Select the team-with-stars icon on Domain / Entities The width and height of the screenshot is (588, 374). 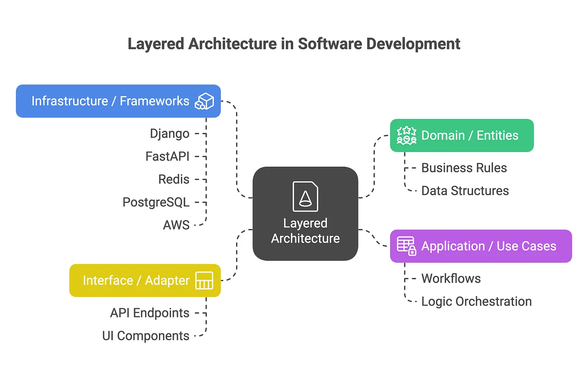(x=407, y=135)
